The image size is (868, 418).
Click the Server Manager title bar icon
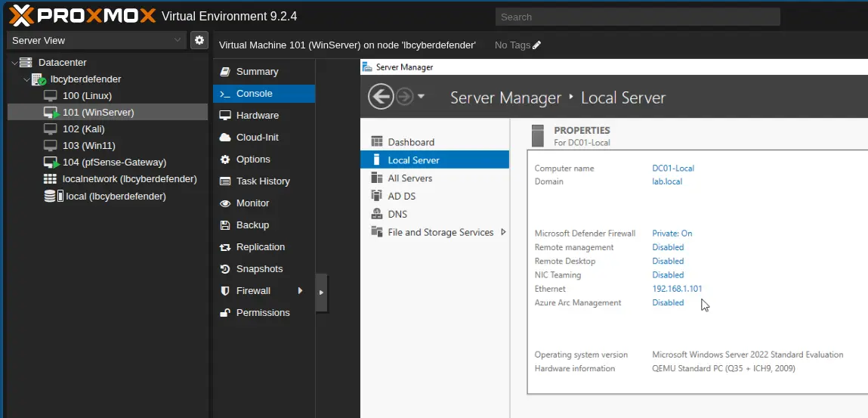(367, 67)
